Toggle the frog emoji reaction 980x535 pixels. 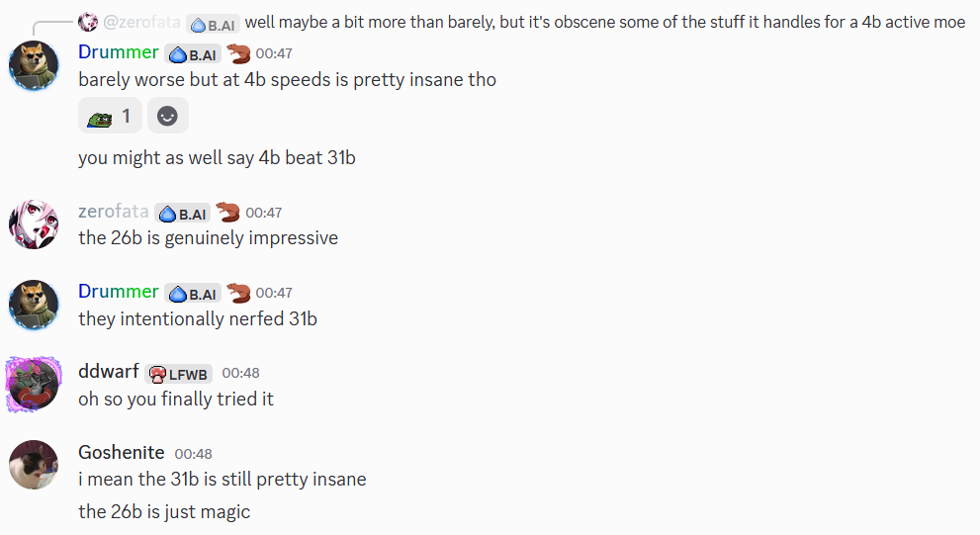(x=110, y=117)
